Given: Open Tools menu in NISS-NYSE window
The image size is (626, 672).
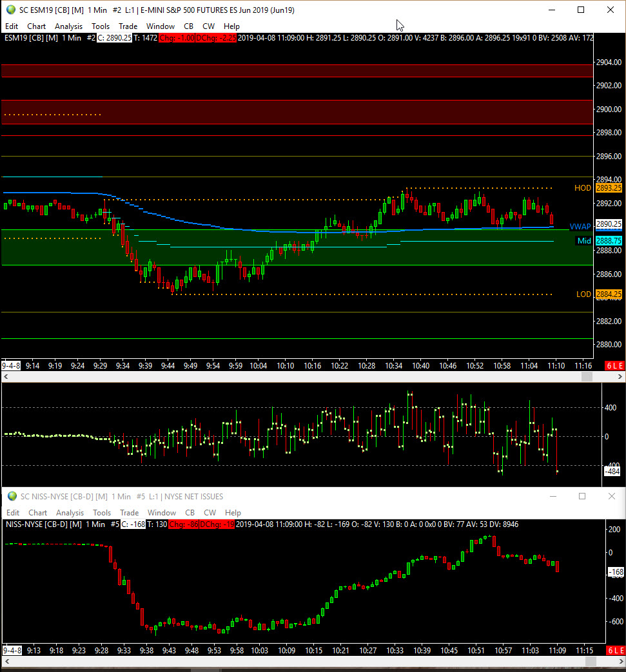Looking at the screenshot, I should coord(102,513).
